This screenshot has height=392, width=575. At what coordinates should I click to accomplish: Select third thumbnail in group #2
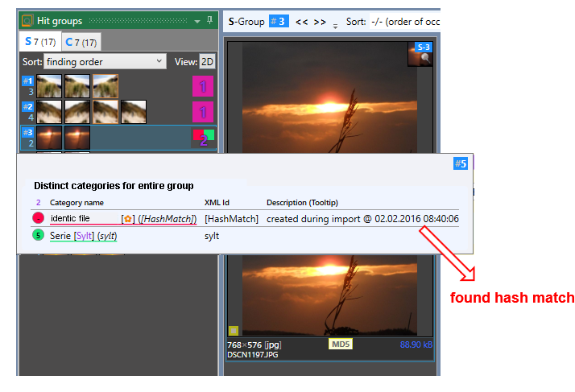click(x=105, y=112)
